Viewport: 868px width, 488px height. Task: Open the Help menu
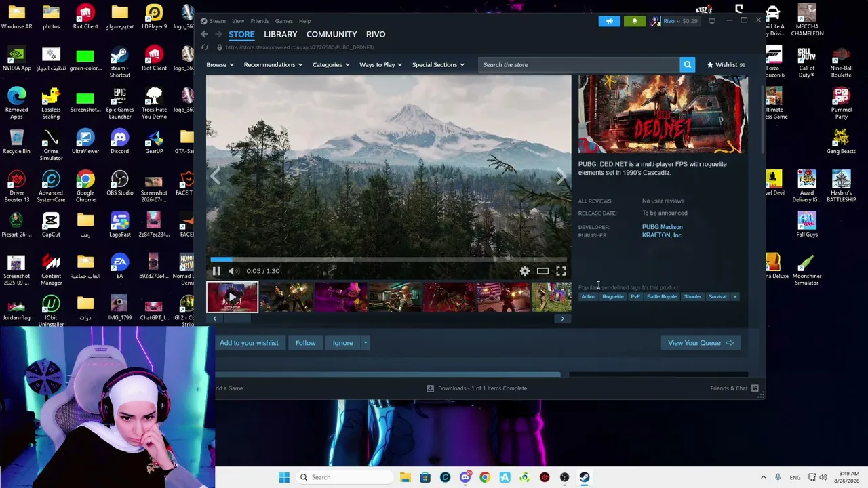pos(305,21)
